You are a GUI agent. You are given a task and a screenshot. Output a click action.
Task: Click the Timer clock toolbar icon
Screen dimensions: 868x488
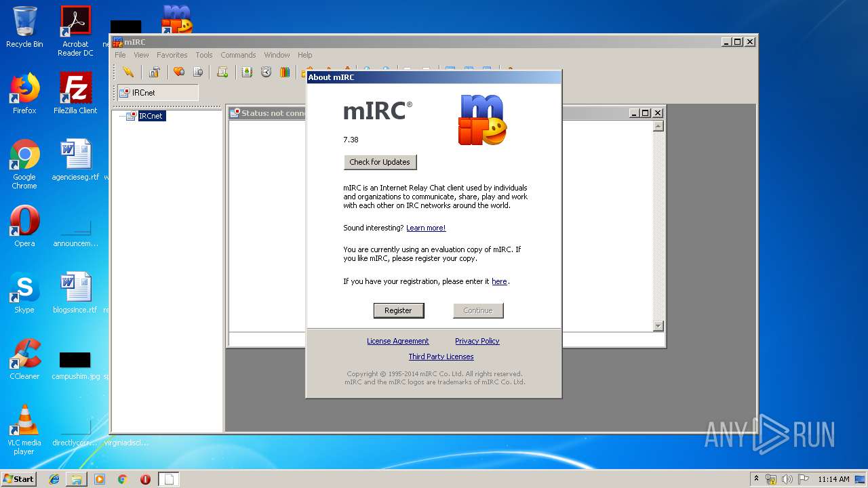pyautogui.click(x=266, y=72)
